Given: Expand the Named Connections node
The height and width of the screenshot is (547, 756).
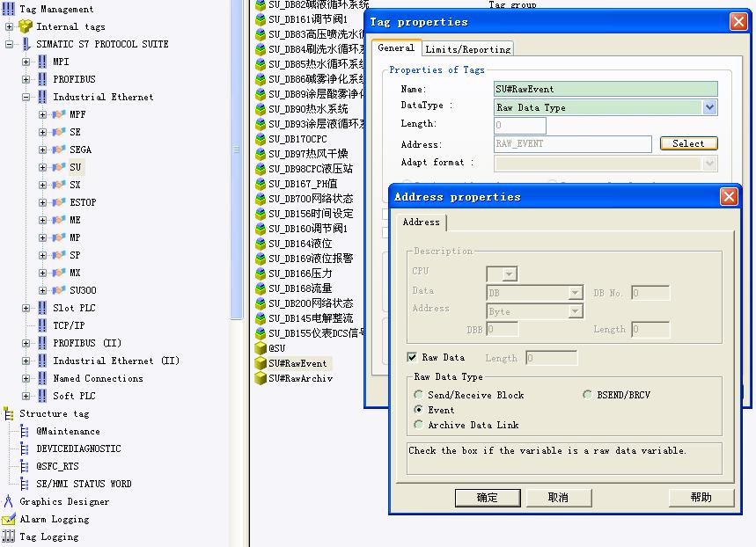Looking at the screenshot, I should [x=26, y=378].
